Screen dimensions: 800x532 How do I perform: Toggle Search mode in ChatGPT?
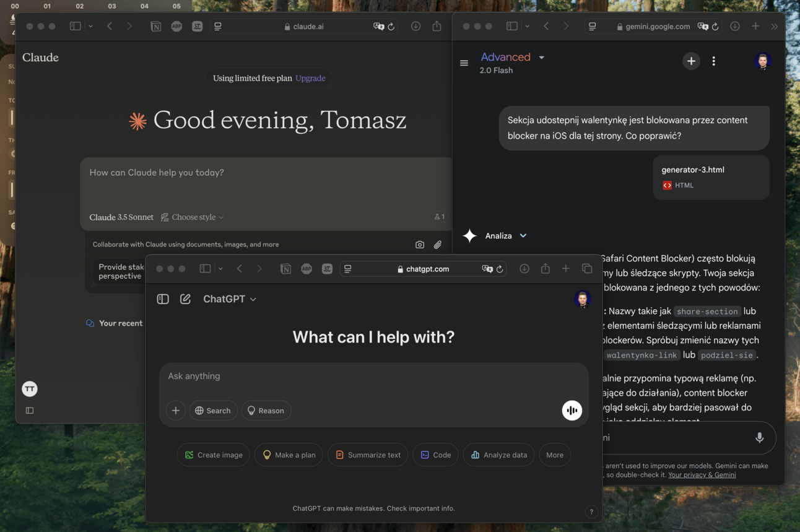(213, 411)
